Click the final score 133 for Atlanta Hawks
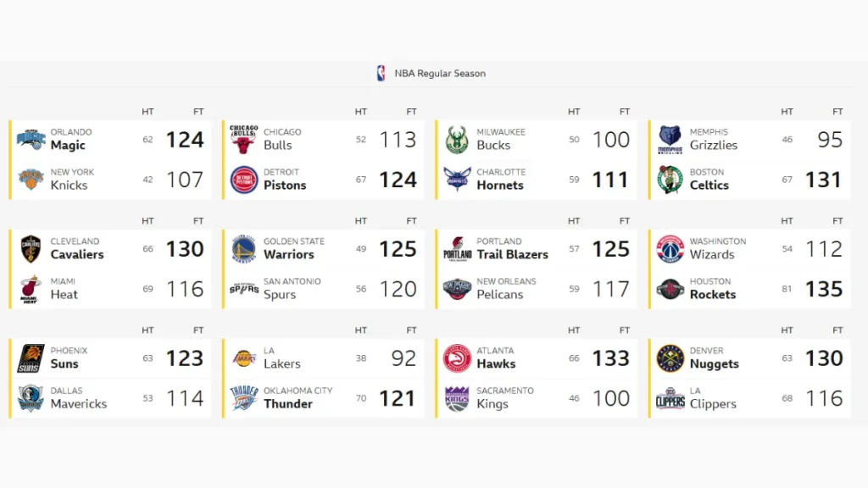 pyautogui.click(x=611, y=358)
